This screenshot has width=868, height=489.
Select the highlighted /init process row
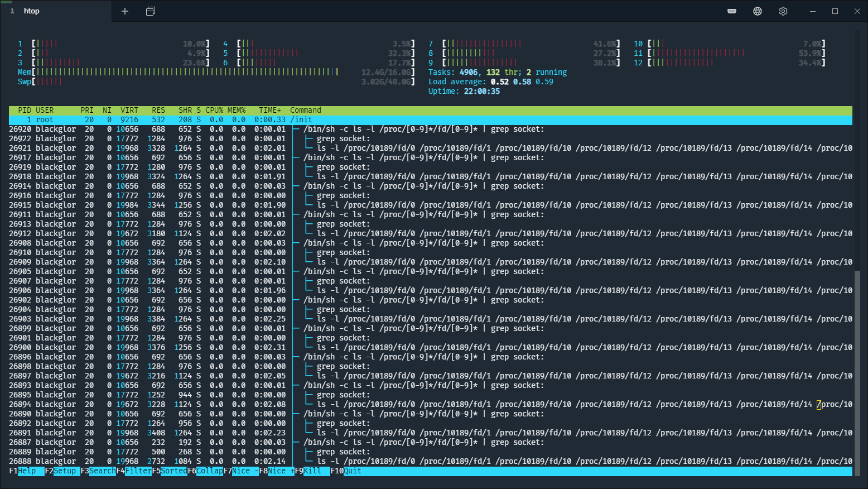(x=431, y=120)
